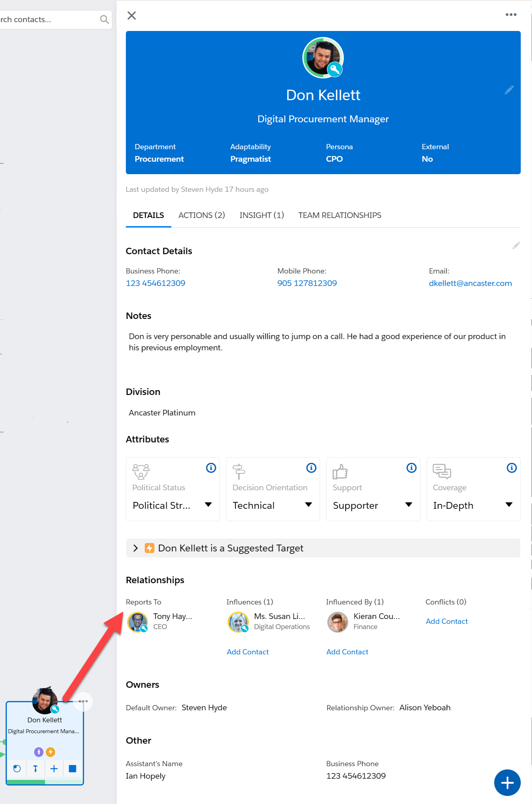This screenshot has height=804, width=532.
Task: Open Ms. Susan Li... contact avatar
Action: coord(238,622)
